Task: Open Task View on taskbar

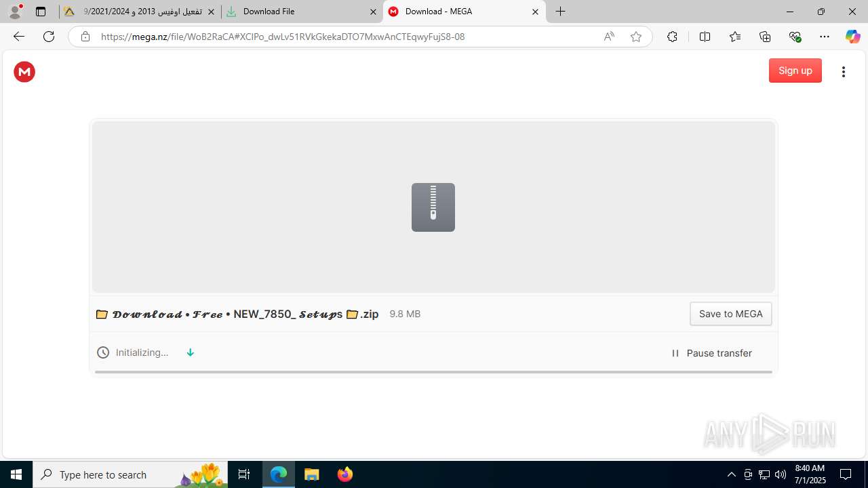Action: pyautogui.click(x=244, y=474)
